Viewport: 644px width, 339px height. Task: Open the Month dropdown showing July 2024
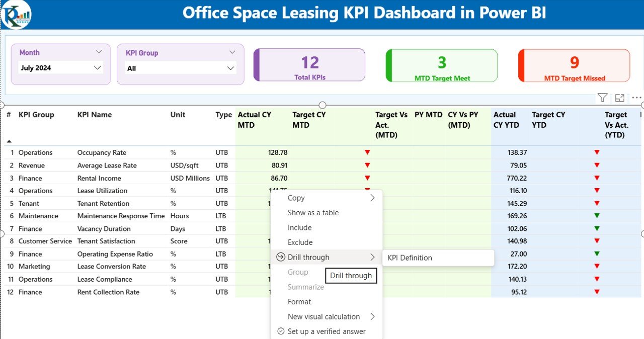pos(60,68)
